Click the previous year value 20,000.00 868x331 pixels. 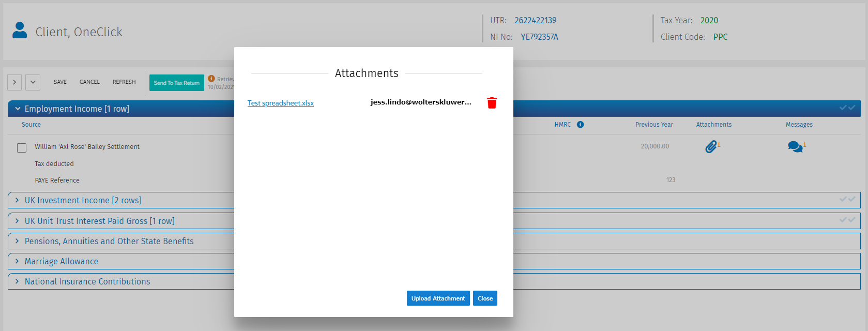(x=654, y=146)
